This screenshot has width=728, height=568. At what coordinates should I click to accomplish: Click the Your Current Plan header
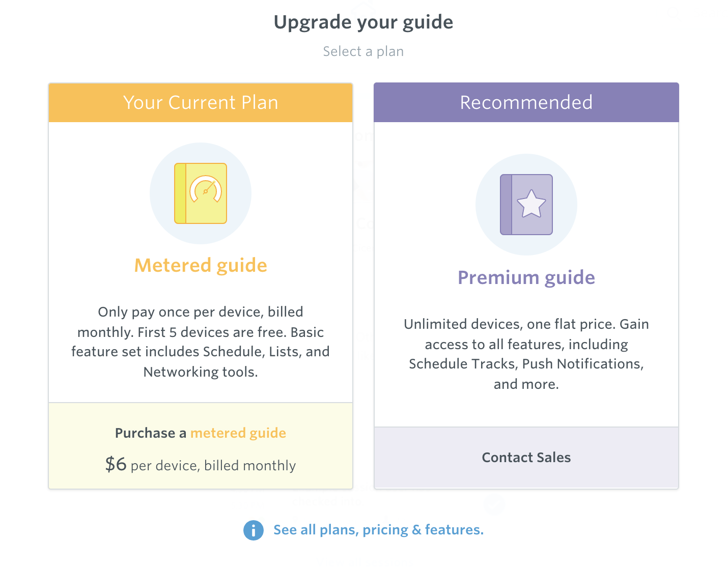201,102
